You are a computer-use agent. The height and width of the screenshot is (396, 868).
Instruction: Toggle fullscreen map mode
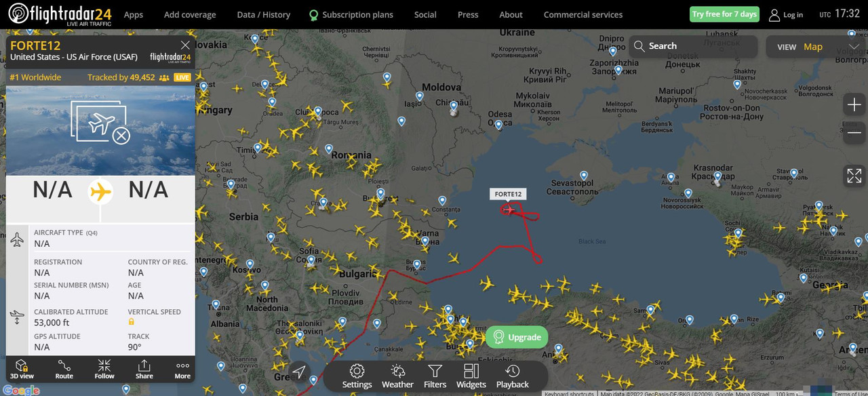[x=854, y=176]
